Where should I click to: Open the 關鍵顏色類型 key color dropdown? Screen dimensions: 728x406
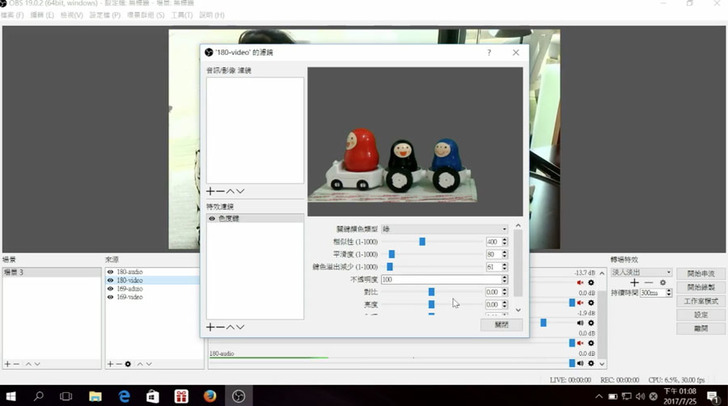click(445, 229)
